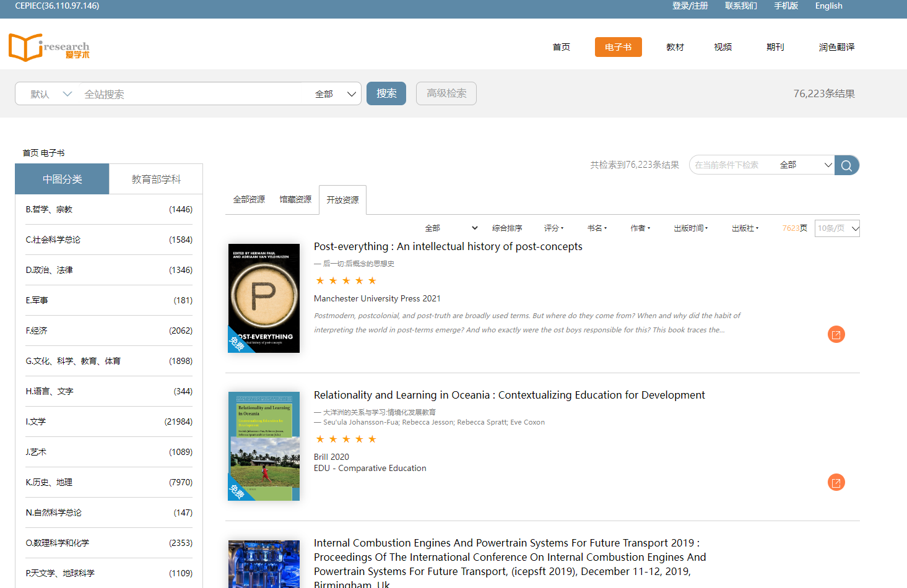Screen dimensions: 907x588
Task: Expand the 默认 search mode dropdown
Action: pos(51,94)
